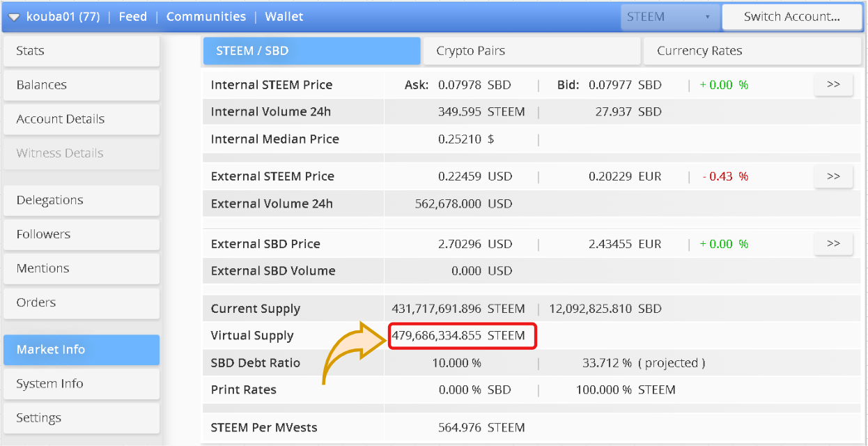This screenshot has height=446, width=868.
Task: Click the 0.20229 EUR price value
Action: pyautogui.click(x=625, y=176)
